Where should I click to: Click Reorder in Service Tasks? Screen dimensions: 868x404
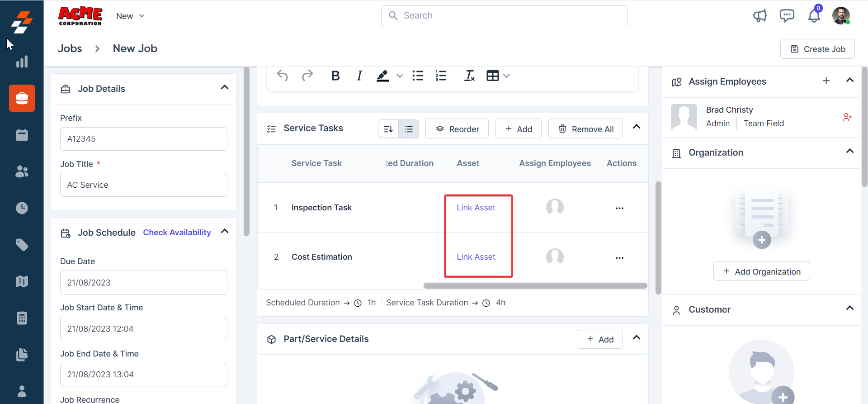(x=457, y=129)
